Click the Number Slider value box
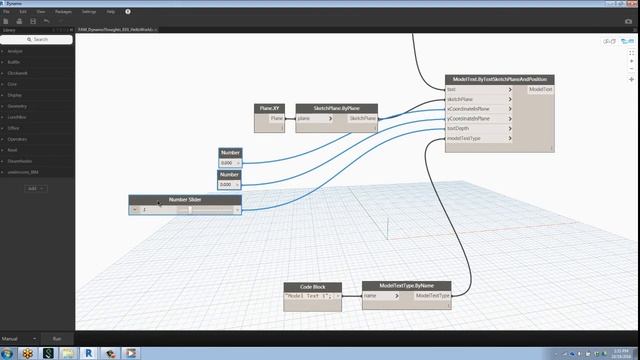 [159, 210]
